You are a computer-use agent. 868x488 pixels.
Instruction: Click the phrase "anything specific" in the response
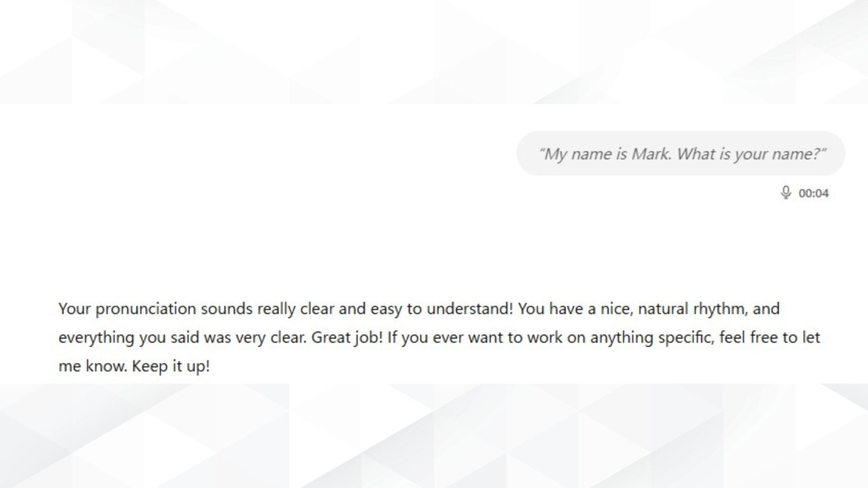[x=651, y=338]
